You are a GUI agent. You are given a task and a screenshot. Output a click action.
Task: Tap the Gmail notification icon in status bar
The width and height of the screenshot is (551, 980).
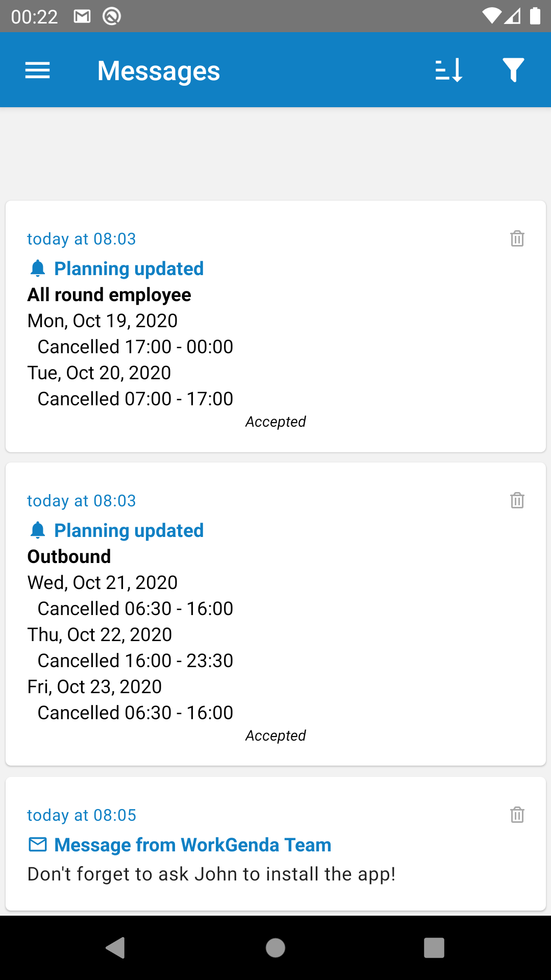pyautogui.click(x=82, y=17)
